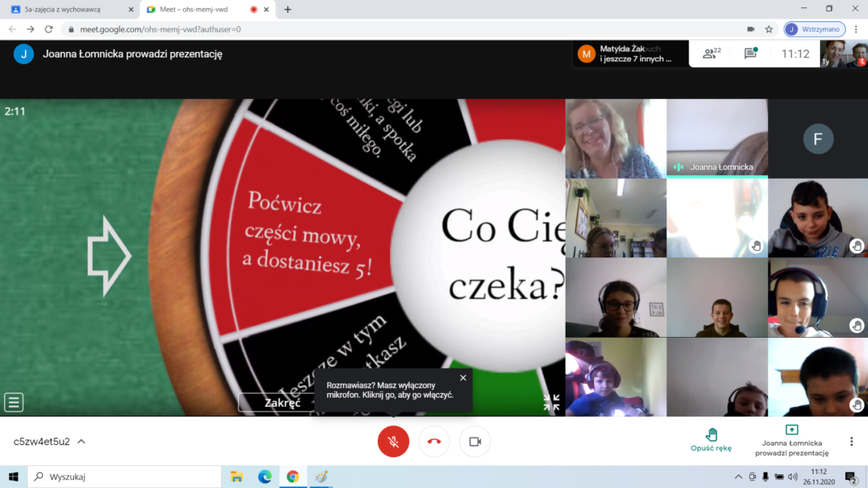Viewport: 868px width, 488px height.
Task: Open more options three-dot menu in Meet
Action: click(x=852, y=442)
